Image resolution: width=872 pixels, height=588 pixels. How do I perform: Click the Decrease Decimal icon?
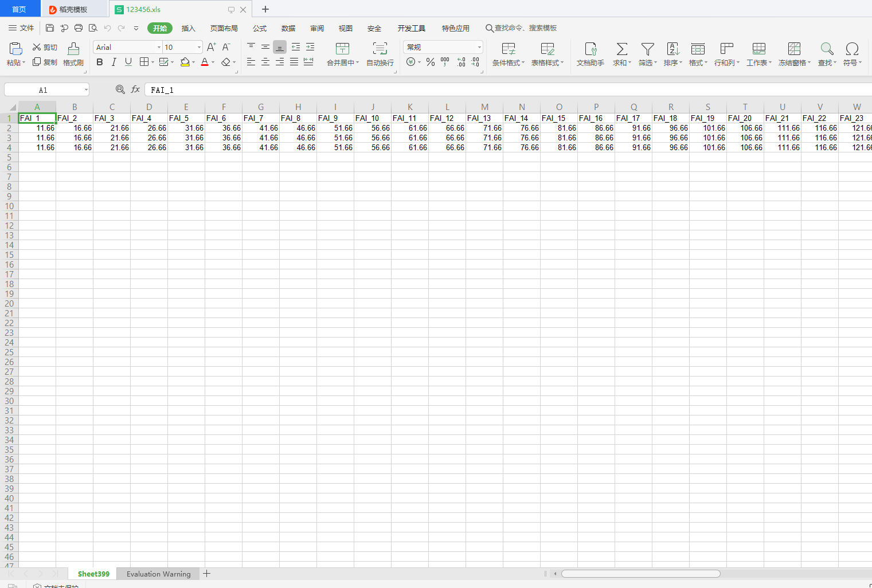[475, 62]
